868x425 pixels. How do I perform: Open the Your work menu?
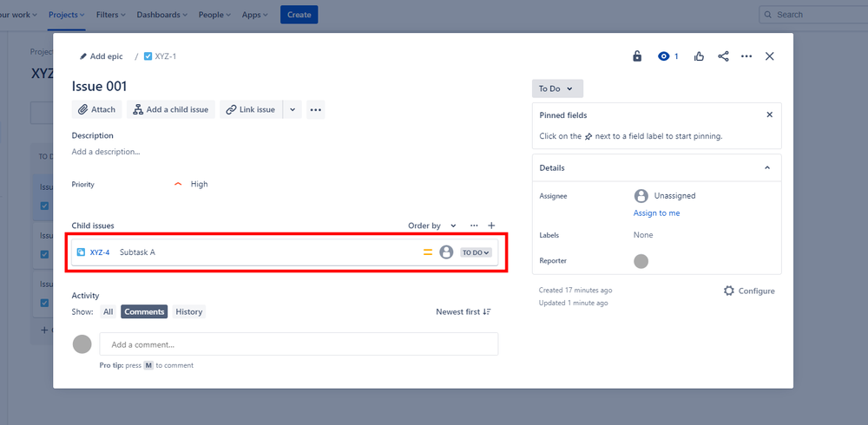[19, 15]
